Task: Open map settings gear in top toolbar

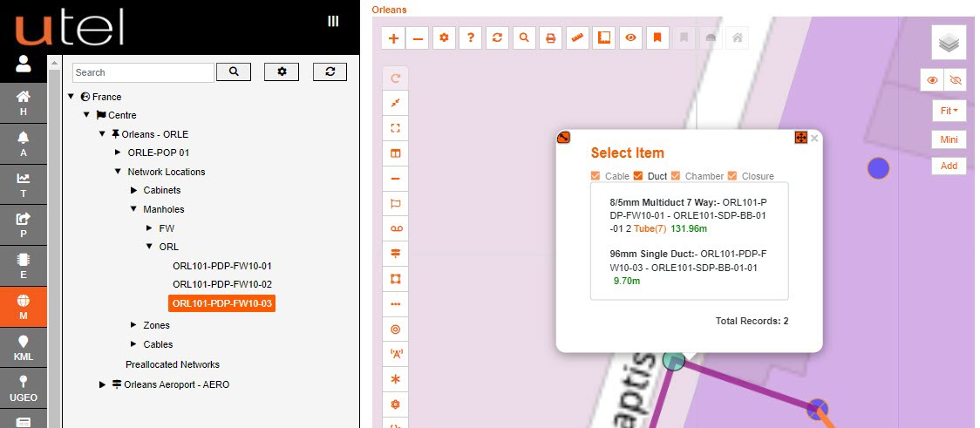Action: click(x=445, y=38)
